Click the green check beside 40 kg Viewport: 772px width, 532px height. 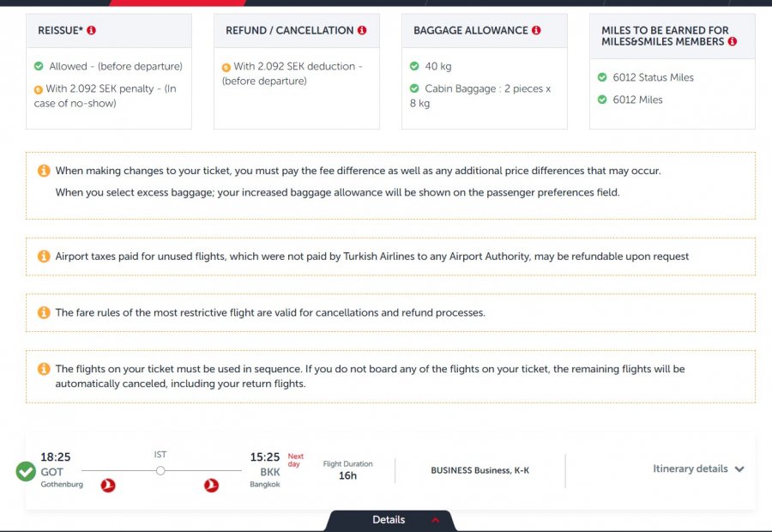click(x=414, y=66)
